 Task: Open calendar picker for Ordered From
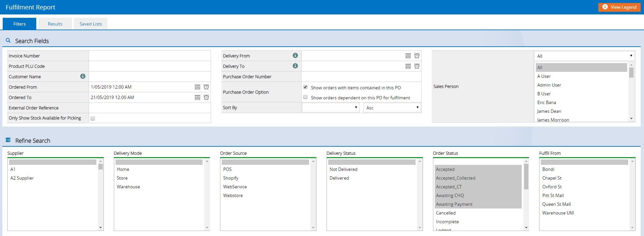(198, 87)
